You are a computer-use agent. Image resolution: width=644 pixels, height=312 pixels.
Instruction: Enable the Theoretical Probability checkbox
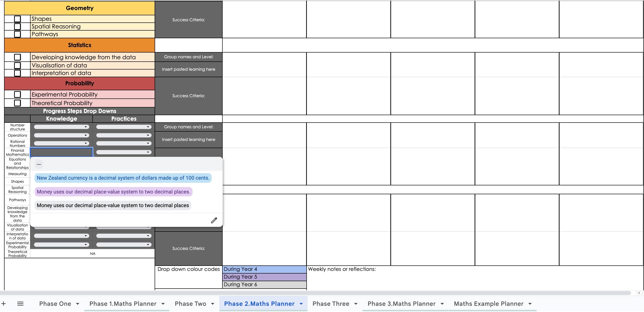(17, 103)
